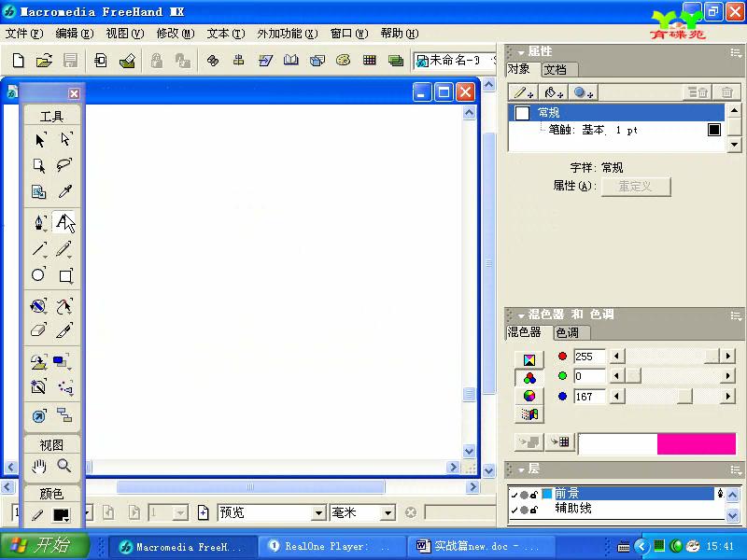Click the 重定义 button
This screenshot has width=747, height=560.
click(x=636, y=186)
